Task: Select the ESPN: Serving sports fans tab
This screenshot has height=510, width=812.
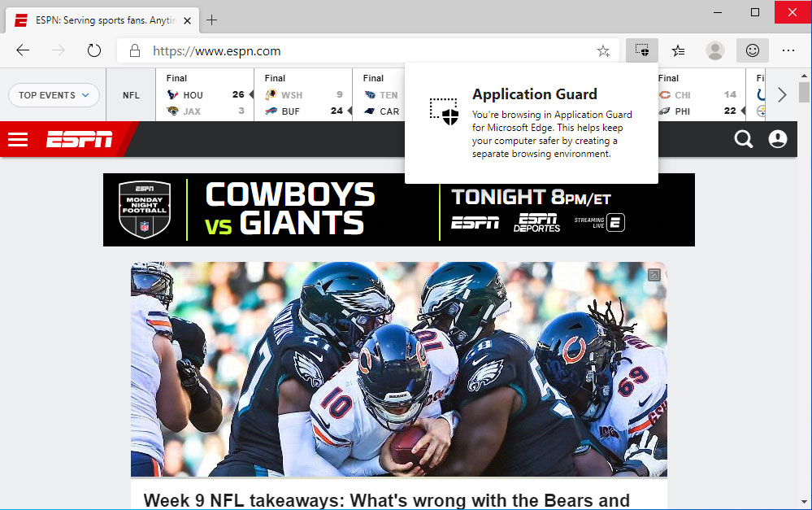Action: click(x=102, y=20)
